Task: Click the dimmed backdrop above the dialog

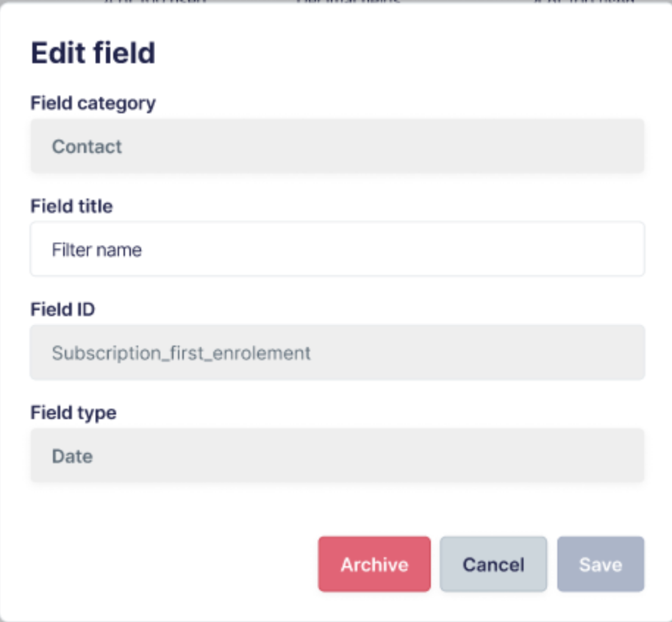Action: click(x=336, y=2)
